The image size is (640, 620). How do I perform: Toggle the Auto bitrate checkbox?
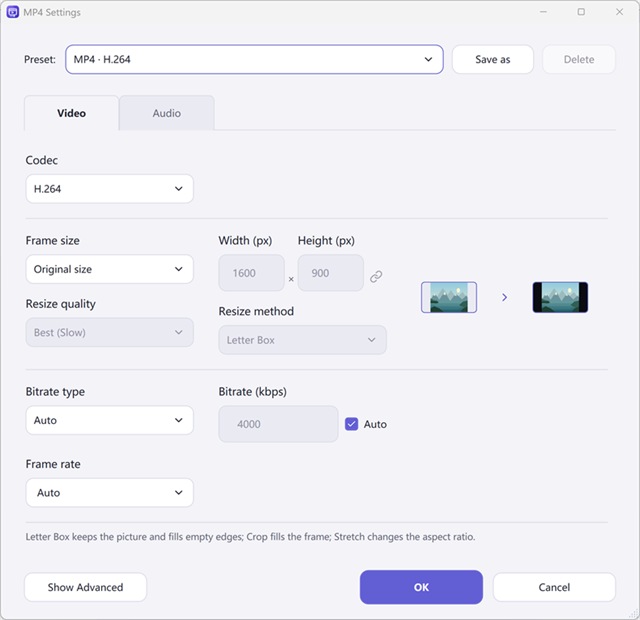[x=351, y=424]
